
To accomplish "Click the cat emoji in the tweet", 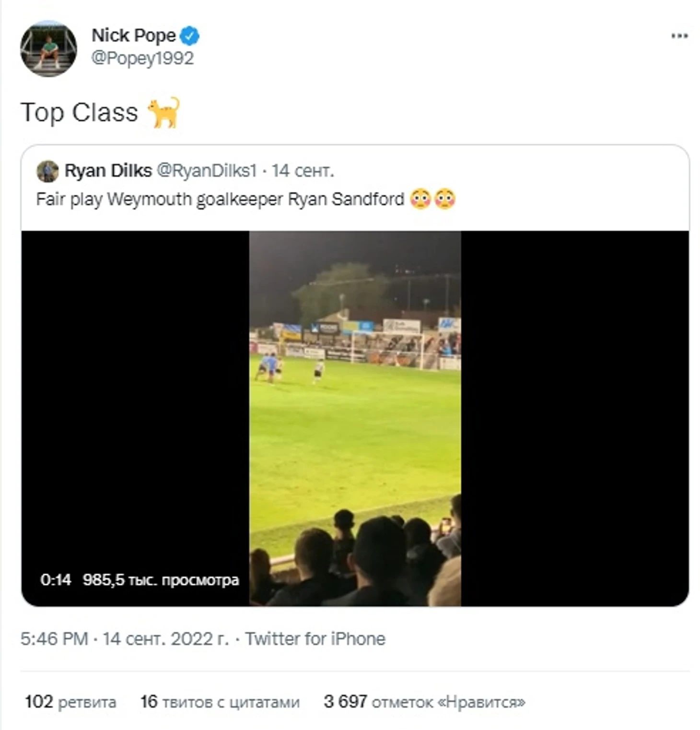I will 164,113.
